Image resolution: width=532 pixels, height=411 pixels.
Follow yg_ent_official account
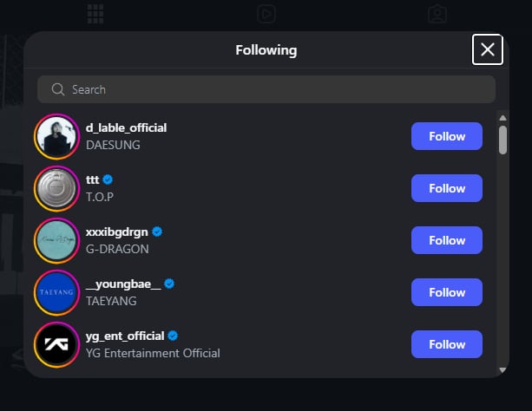coord(446,344)
